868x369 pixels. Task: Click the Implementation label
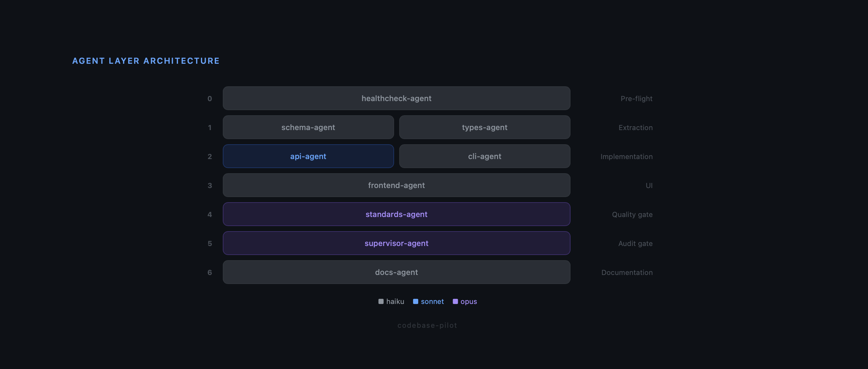pos(627,156)
